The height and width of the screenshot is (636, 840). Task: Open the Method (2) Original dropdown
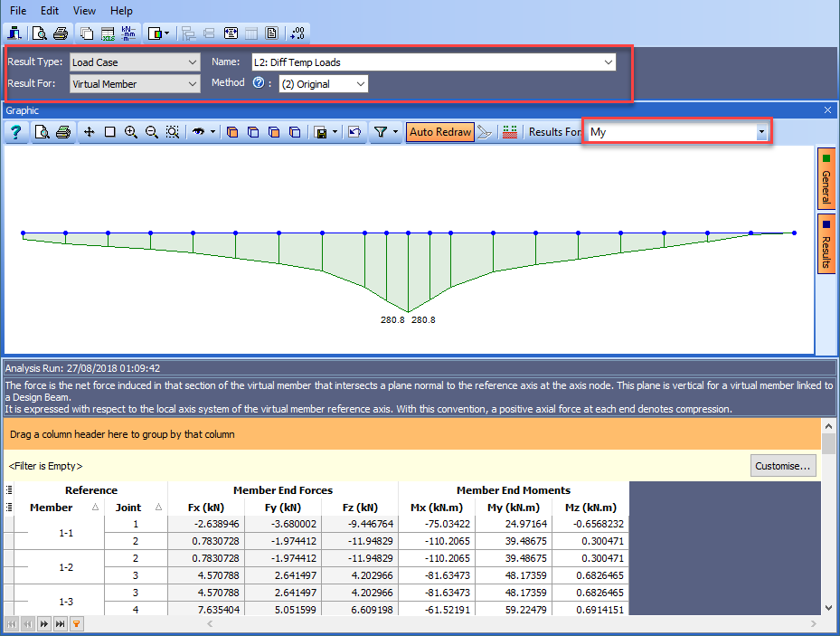point(323,84)
